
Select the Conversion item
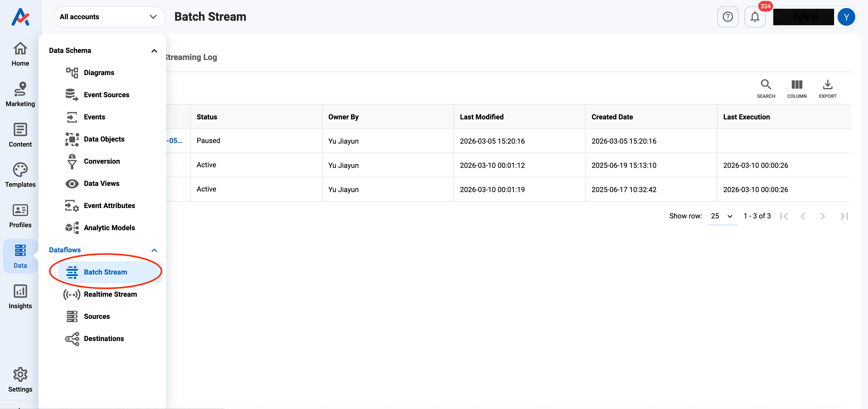[102, 161]
